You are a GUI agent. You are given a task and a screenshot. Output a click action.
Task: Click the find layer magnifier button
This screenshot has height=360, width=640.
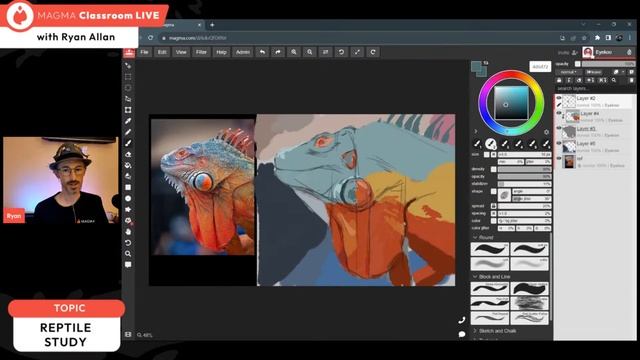(613, 80)
